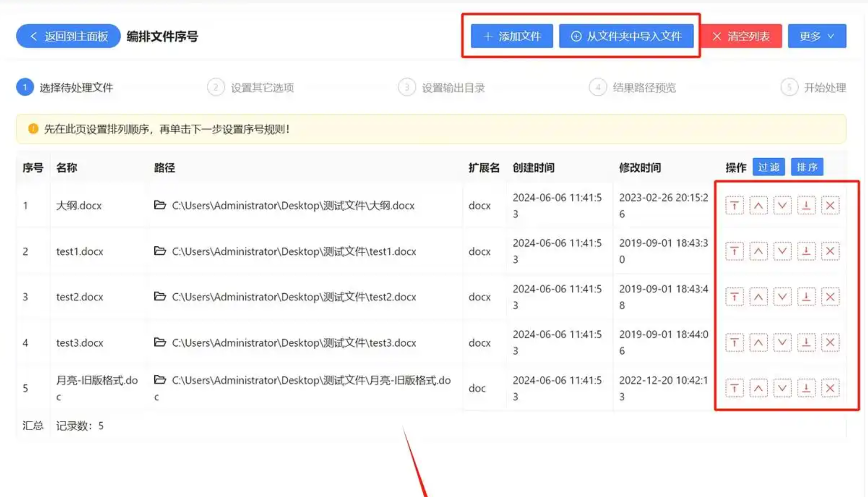Viewport: 868px width, 497px height.
Task: Click the 添加文件 button
Action: coord(512,36)
